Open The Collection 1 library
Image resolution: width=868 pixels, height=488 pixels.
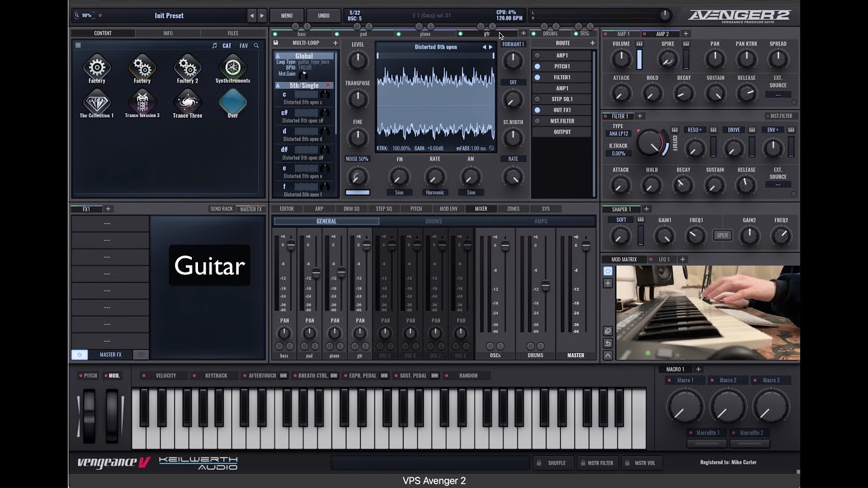96,104
